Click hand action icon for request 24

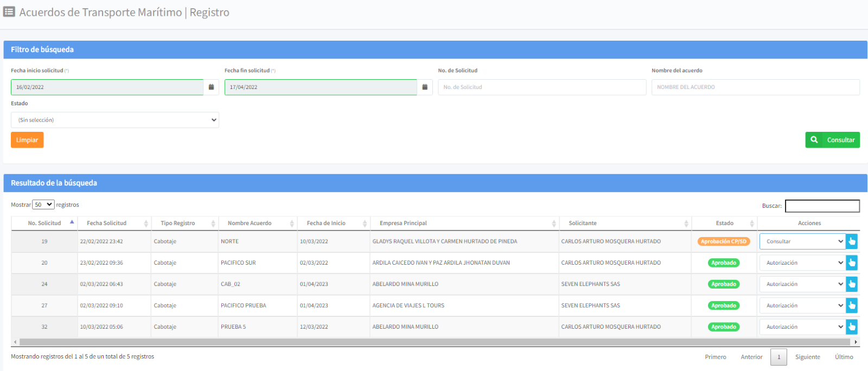(x=852, y=284)
